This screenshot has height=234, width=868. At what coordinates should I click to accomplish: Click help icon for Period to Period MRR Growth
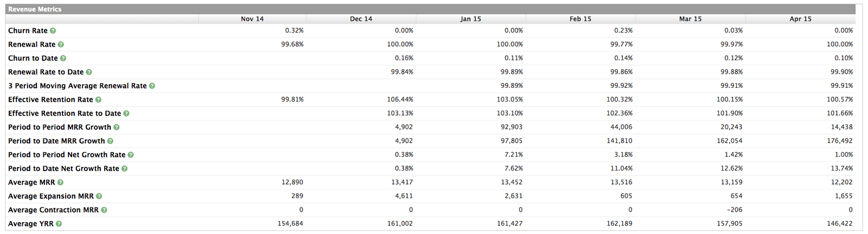(117, 127)
